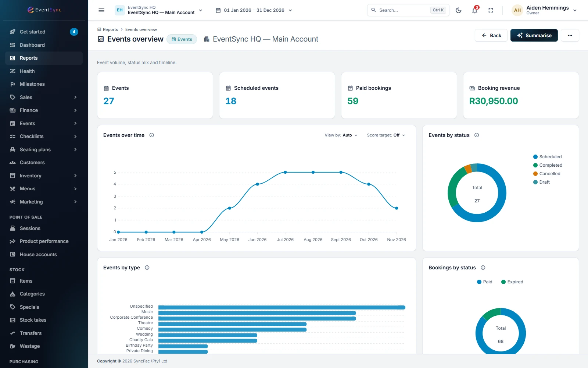
Task: Toggle Cancelled legend entry
Action: point(546,174)
